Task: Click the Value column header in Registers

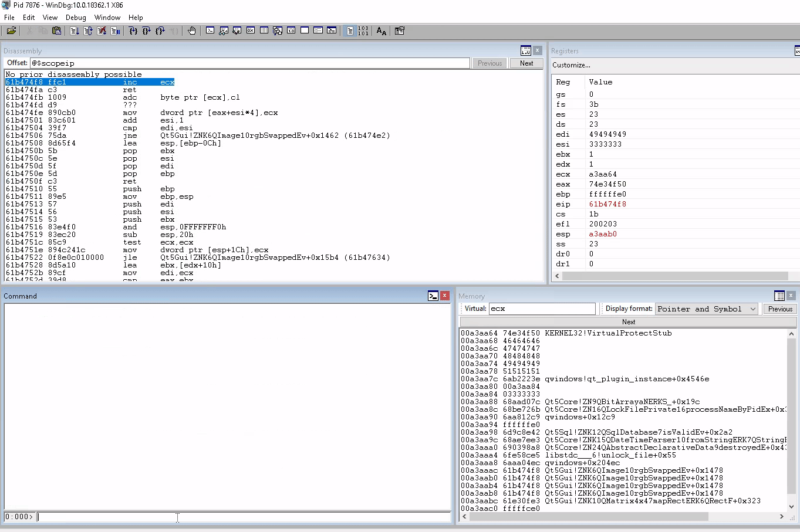Action: pos(600,82)
